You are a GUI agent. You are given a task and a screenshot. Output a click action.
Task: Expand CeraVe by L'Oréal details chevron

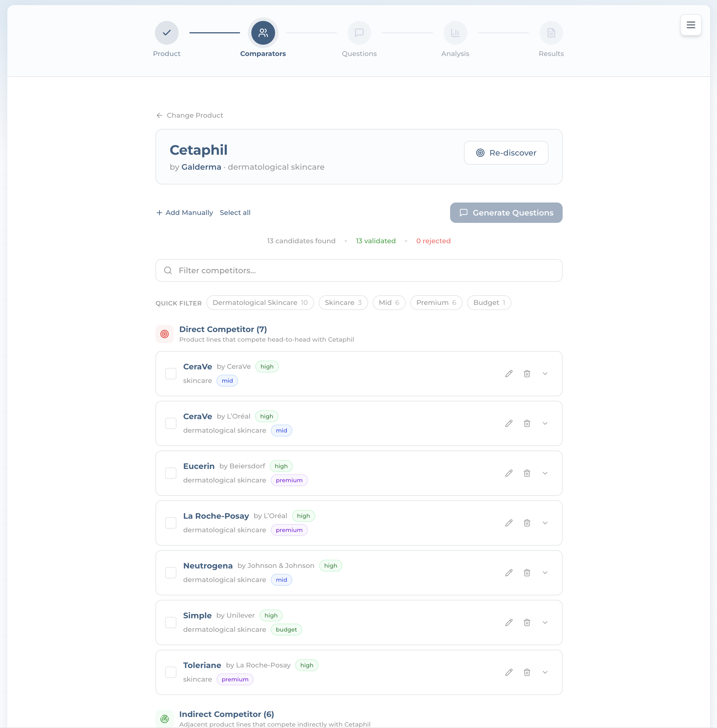coord(545,423)
